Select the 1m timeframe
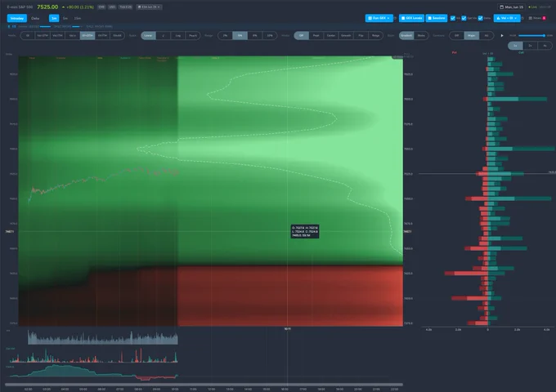Screen dimensions: 556x392 point(54,18)
